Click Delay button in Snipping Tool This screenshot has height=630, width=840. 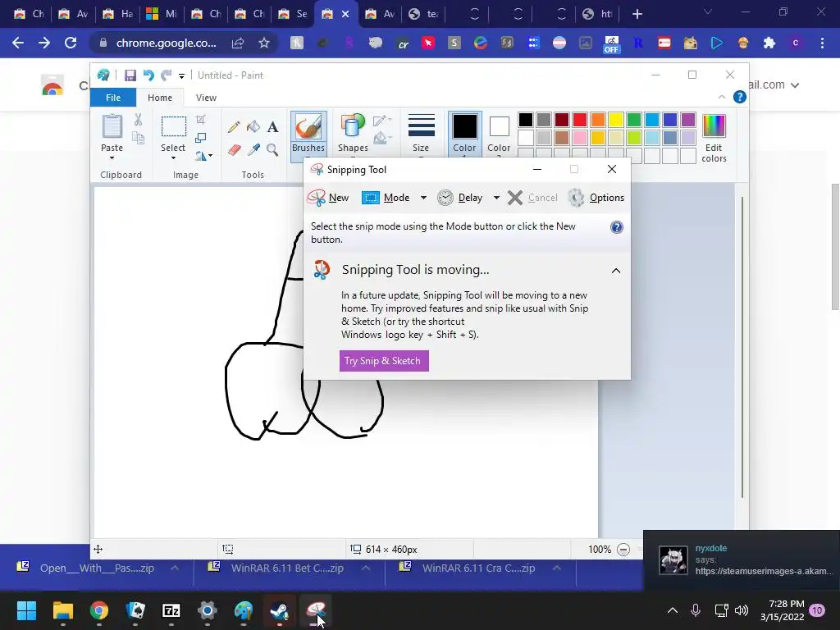pyautogui.click(x=461, y=198)
